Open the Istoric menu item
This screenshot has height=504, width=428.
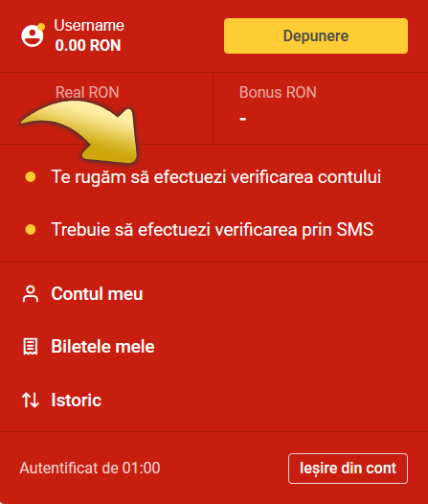coord(77,401)
